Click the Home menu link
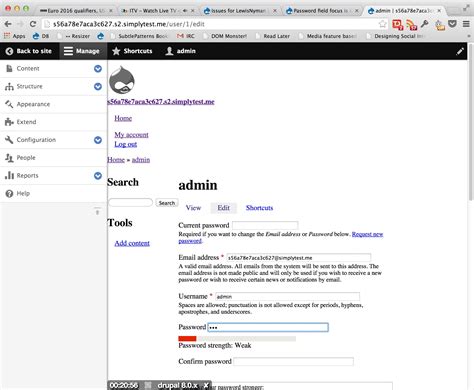Screen dimensions: 474x390 [123, 118]
